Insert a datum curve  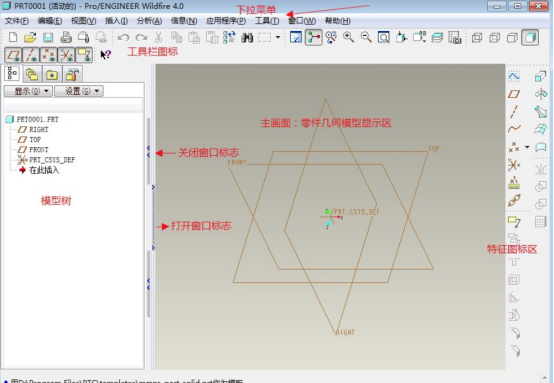(x=514, y=129)
